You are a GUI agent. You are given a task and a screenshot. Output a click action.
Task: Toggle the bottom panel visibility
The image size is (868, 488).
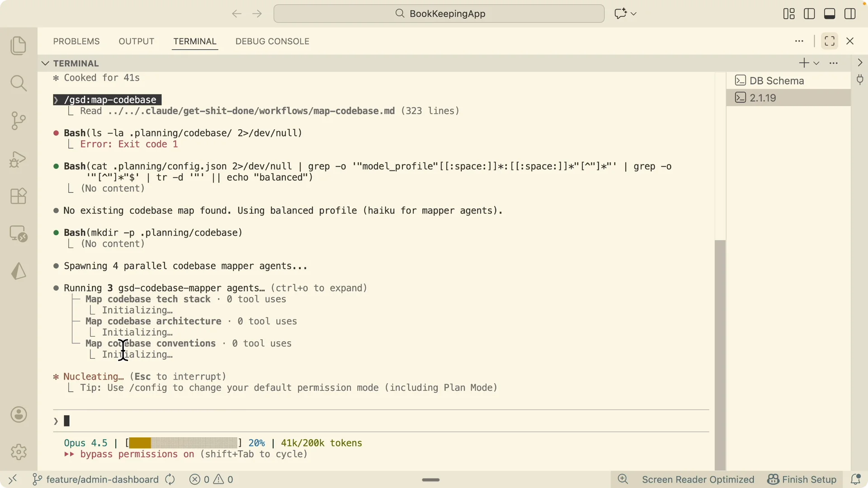830,14
